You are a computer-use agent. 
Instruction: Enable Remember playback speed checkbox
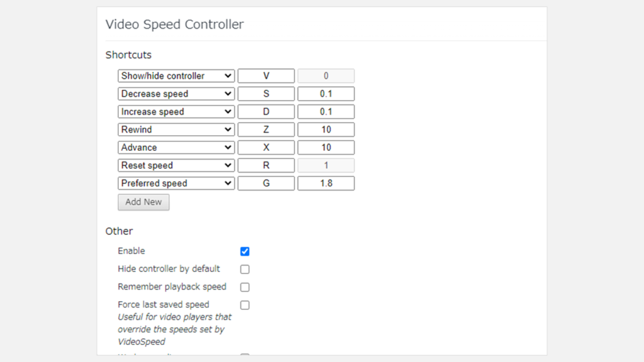[x=245, y=287]
